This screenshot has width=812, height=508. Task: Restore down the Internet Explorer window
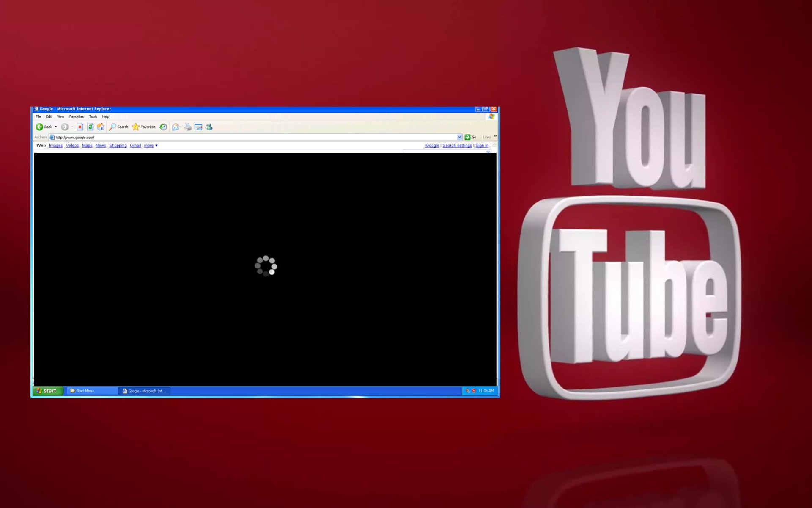click(x=486, y=109)
